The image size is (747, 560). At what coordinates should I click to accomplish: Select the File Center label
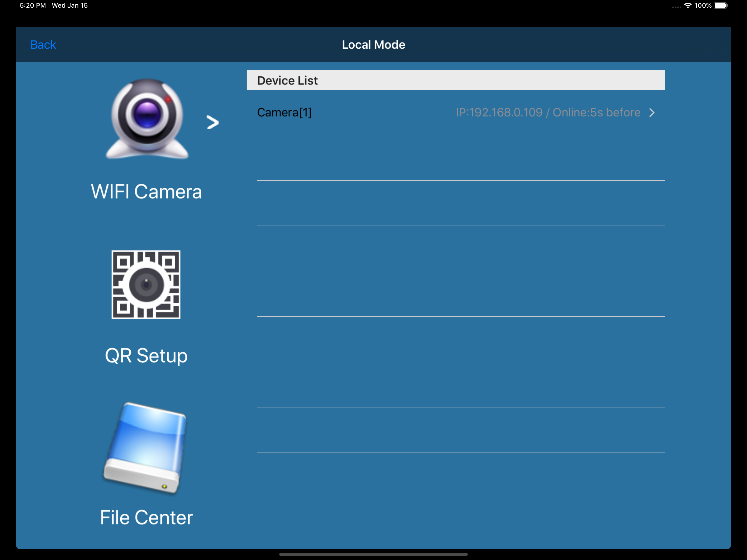[146, 517]
